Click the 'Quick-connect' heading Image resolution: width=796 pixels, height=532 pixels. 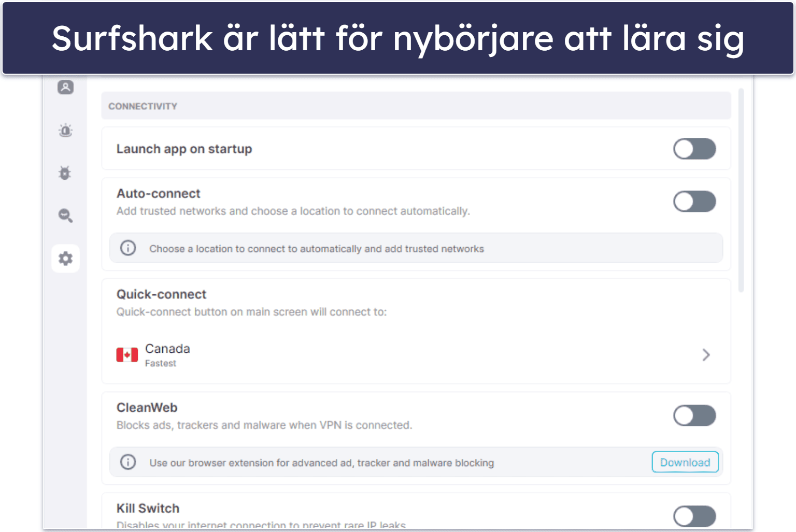click(x=161, y=294)
